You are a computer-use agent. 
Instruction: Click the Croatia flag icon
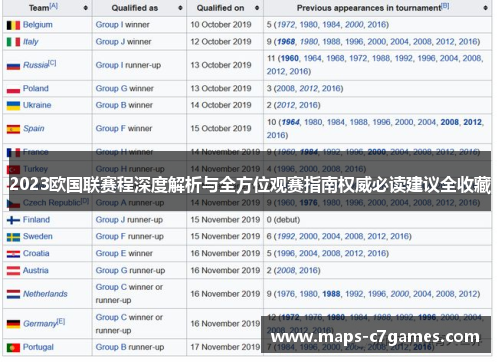coord(13,254)
